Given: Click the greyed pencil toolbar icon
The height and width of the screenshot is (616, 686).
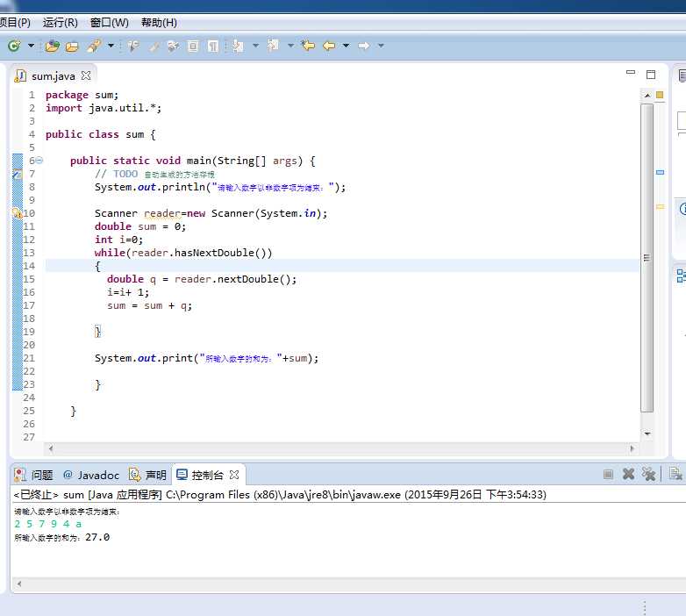Looking at the screenshot, I should (x=154, y=46).
